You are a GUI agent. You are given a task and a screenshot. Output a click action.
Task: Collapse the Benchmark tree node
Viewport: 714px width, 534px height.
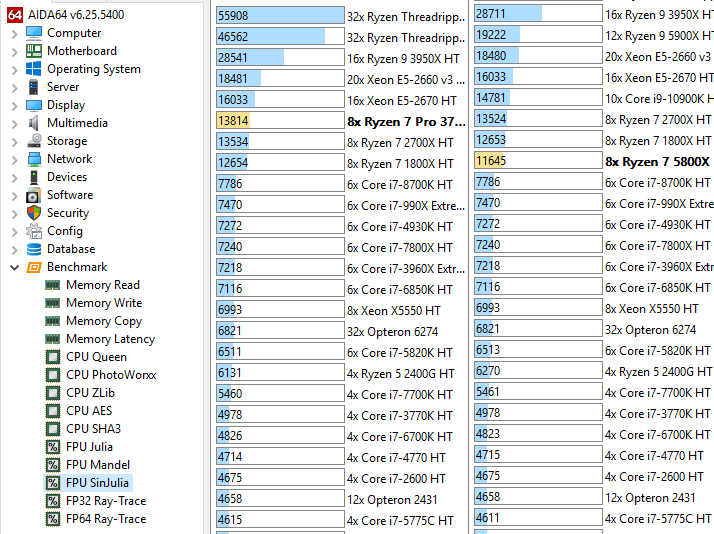[x=15, y=267]
